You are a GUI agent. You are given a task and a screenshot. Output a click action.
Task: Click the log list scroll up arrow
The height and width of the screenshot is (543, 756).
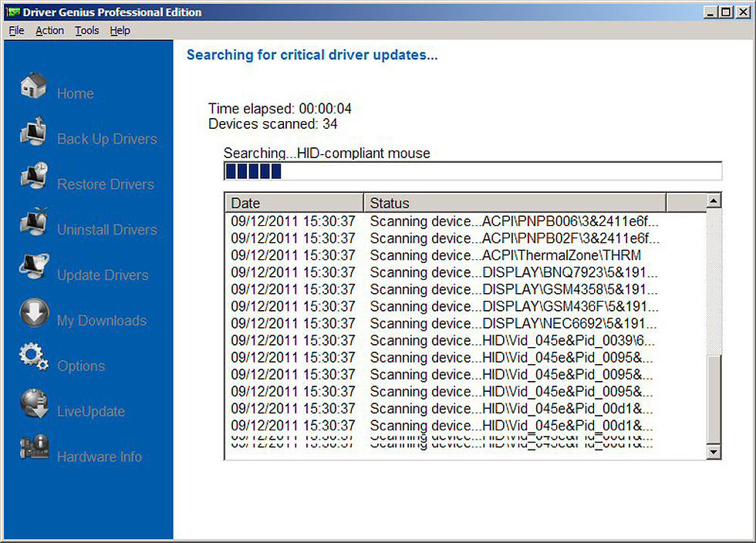click(714, 200)
